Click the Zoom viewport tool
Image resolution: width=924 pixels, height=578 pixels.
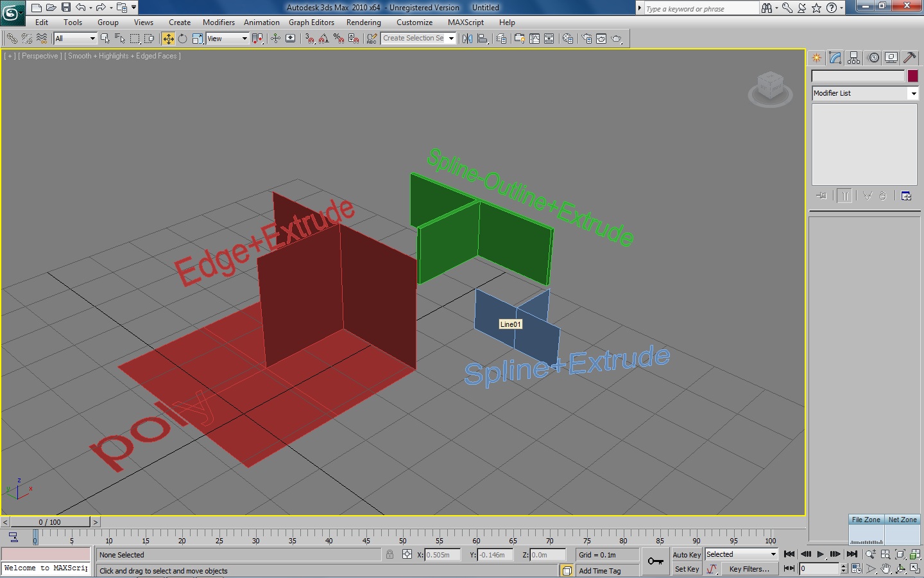871,554
